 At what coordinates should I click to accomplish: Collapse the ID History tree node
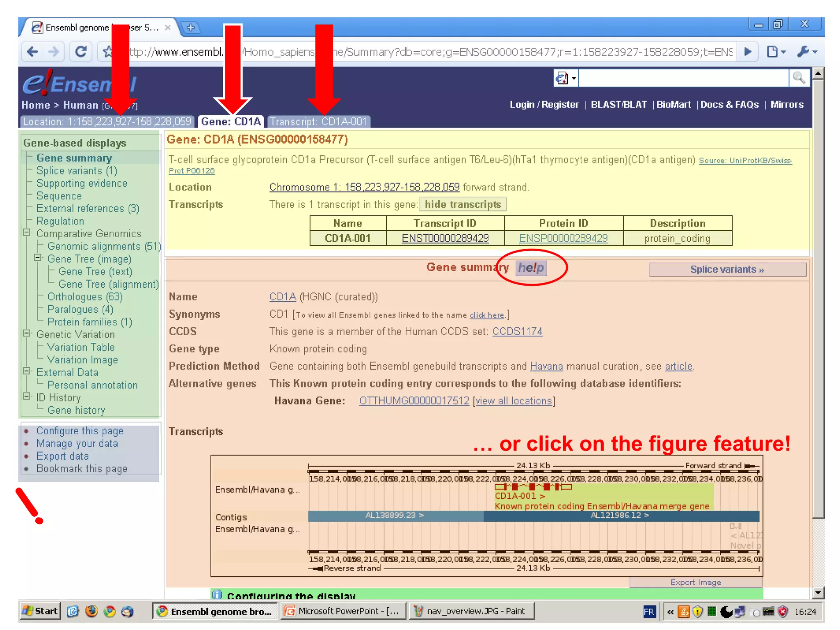(x=27, y=396)
